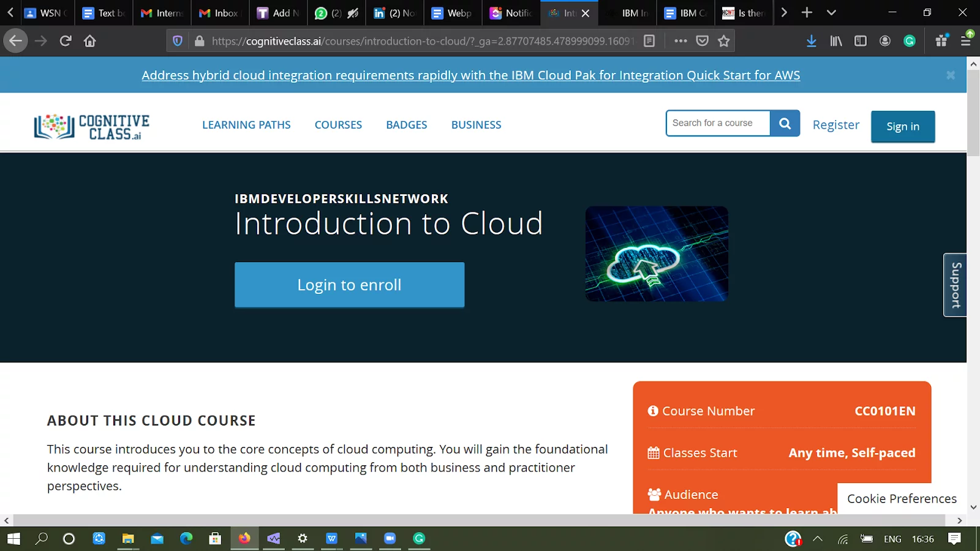
Task: Switch to the WhatsApp tab
Action: 336,13
